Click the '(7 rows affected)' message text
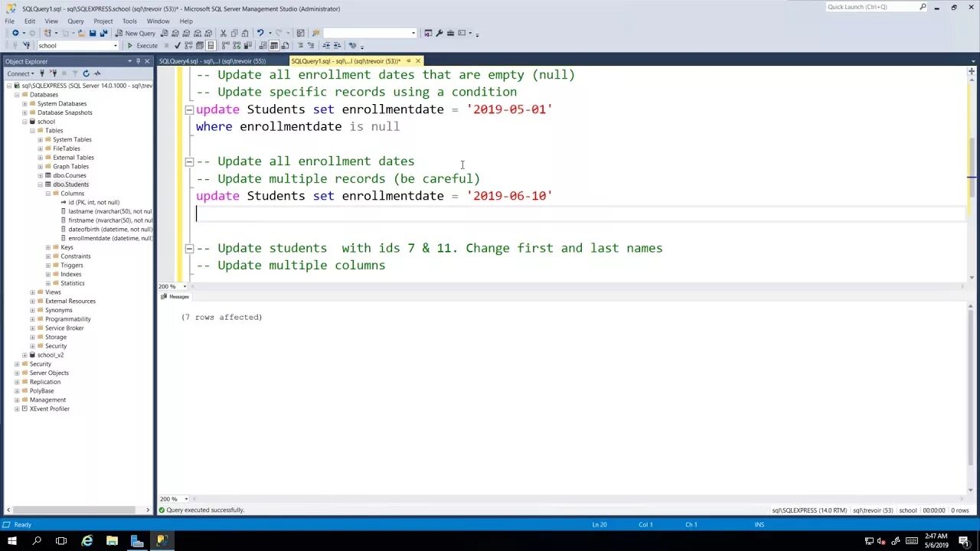Viewport: 980px width, 551px height. click(222, 317)
